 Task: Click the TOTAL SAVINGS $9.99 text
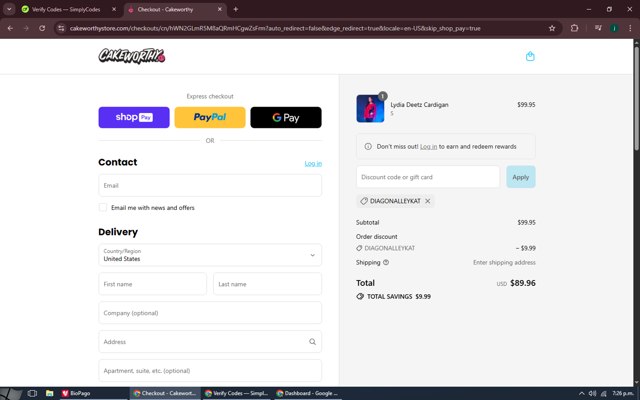399,297
